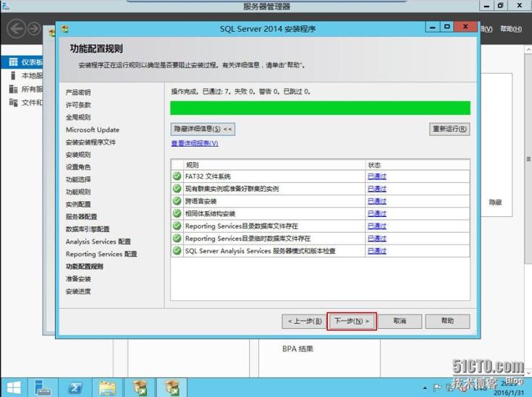Viewport: 532px width, 397px height.
Task: Open status link for 现有群集实例 rule
Action: tap(377, 189)
